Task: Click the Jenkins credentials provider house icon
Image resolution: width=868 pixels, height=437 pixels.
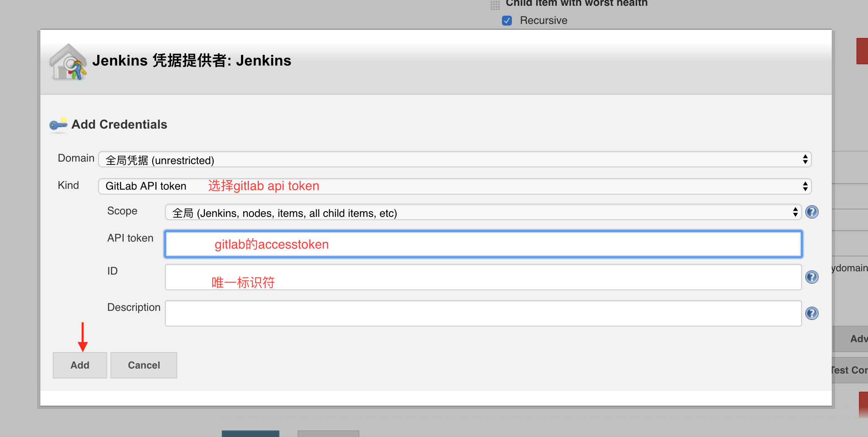Action: [68, 62]
